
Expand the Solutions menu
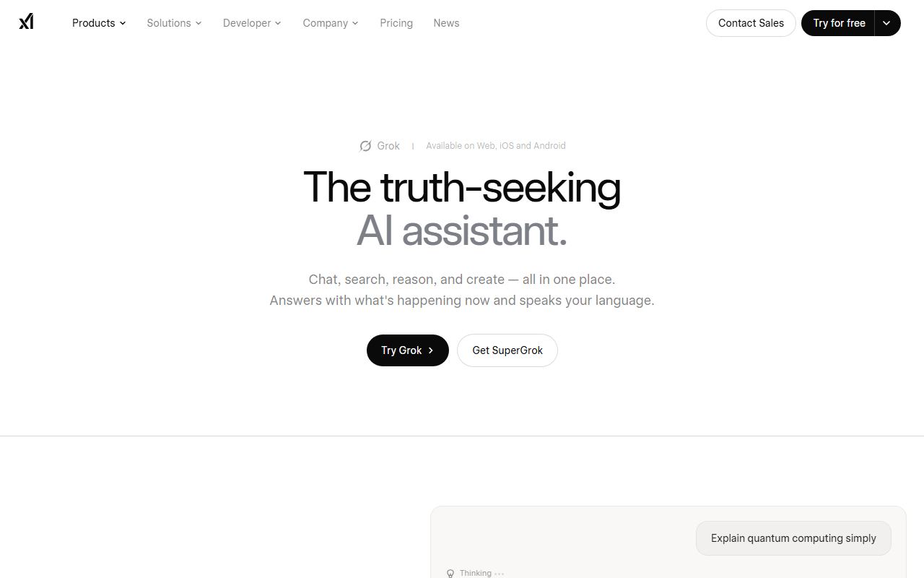[175, 23]
